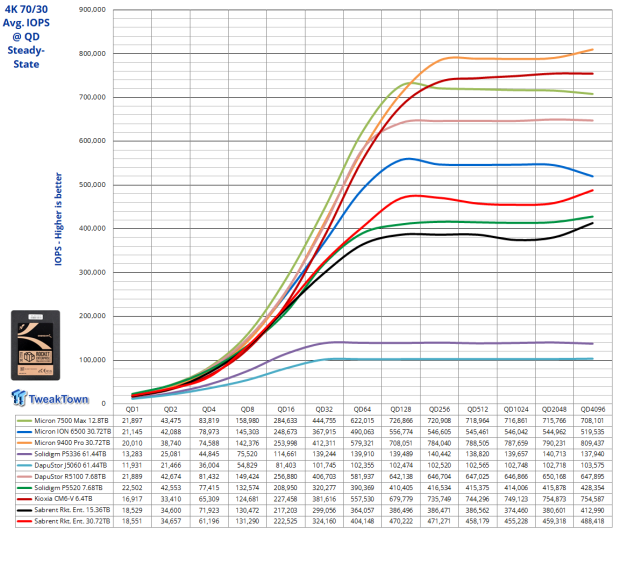Click the TweakTown logo
The height and width of the screenshot is (568, 620).
coord(50,398)
